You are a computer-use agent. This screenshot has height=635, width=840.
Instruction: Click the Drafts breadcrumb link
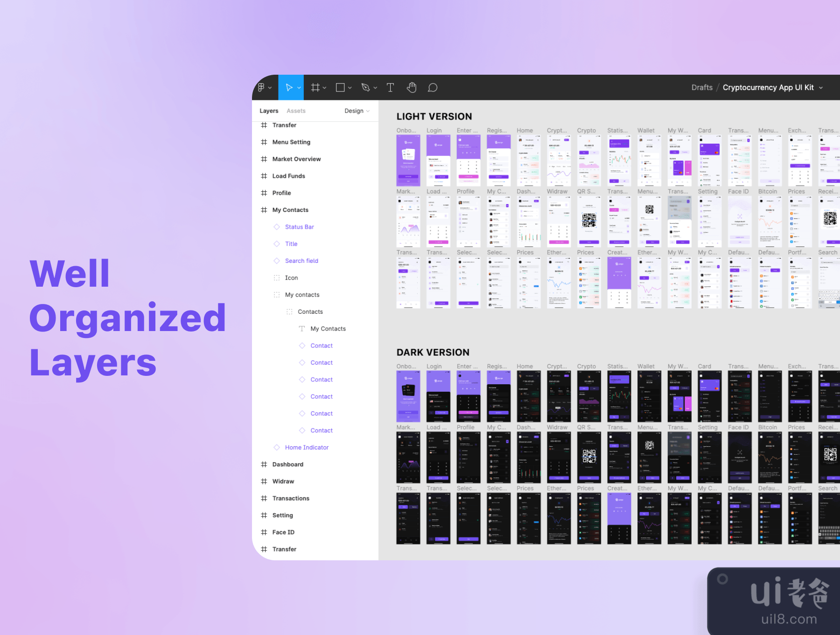701,87
